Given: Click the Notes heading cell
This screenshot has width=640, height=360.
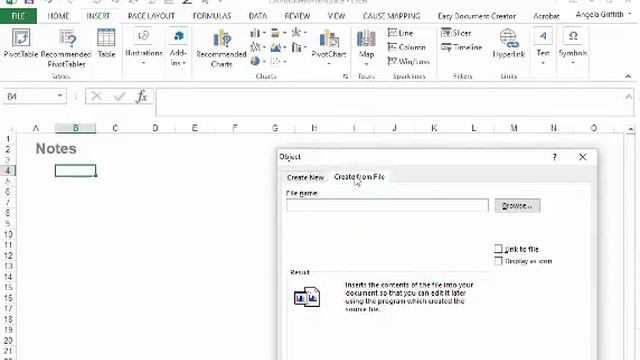Looking at the screenshot, I should click(x=56, y=149).
